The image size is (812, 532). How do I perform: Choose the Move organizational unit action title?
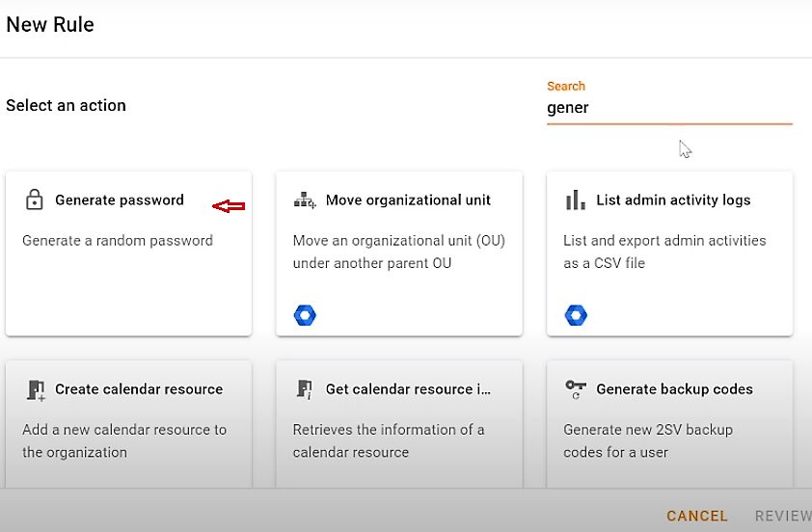pyautogui.click(x=408, y=199)
